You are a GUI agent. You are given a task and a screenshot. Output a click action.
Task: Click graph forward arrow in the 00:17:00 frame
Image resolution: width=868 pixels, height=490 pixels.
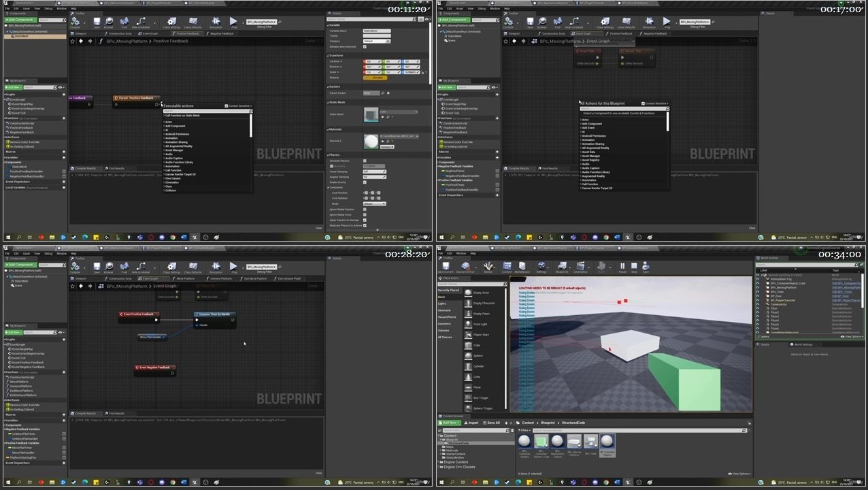click(x=523, y=41)
